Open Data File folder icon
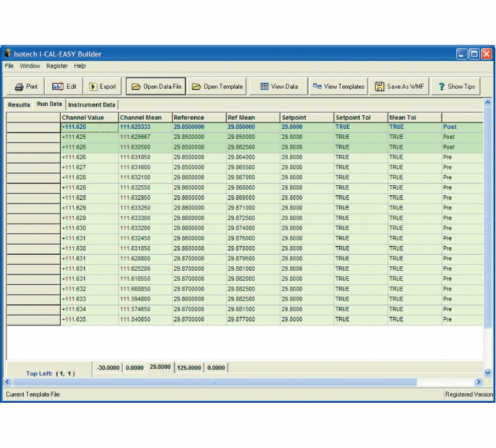Screen dimensions: 496x448 pyautogui.click(x=136, y=87)
